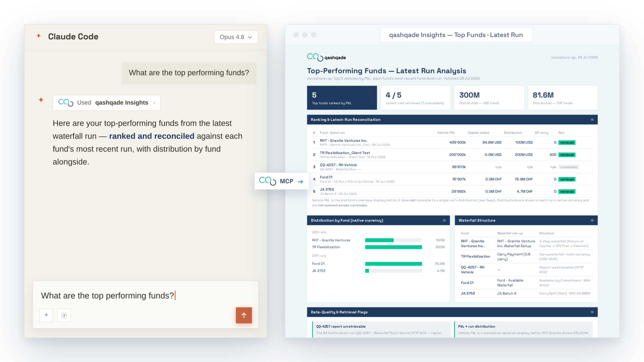Click the RHT - Granite Ventures distribution bar
Image resolution: width=644 pixels, height=362 pixels.
(393, 240)
